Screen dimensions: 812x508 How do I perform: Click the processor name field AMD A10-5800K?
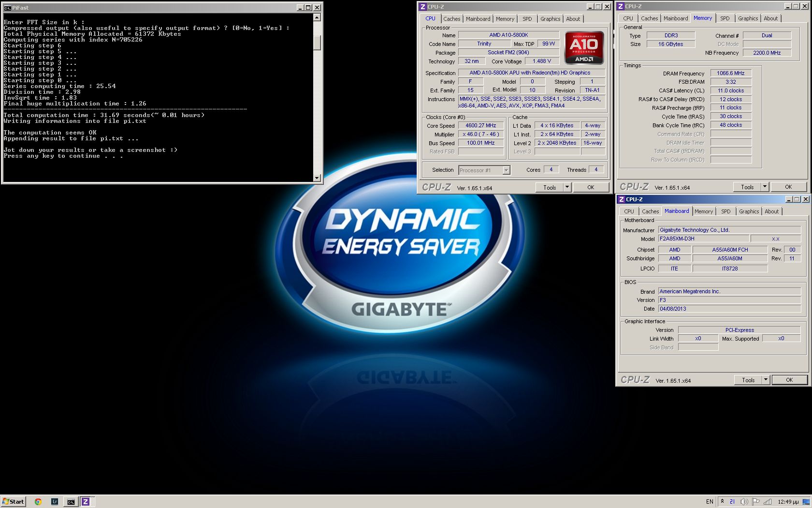tap(508, 35)
